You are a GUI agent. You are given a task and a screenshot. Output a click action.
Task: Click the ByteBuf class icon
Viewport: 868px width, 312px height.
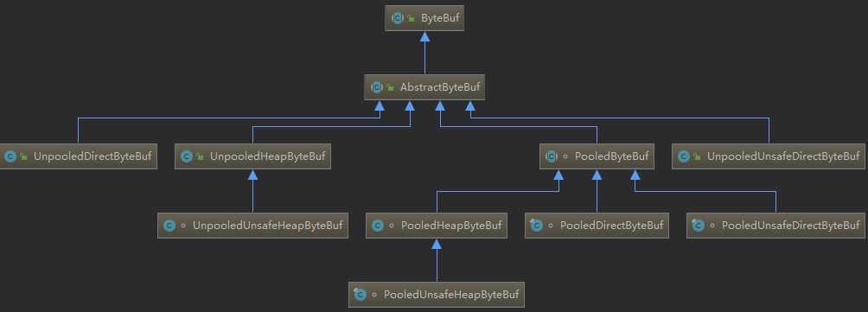tap(398, 17)
